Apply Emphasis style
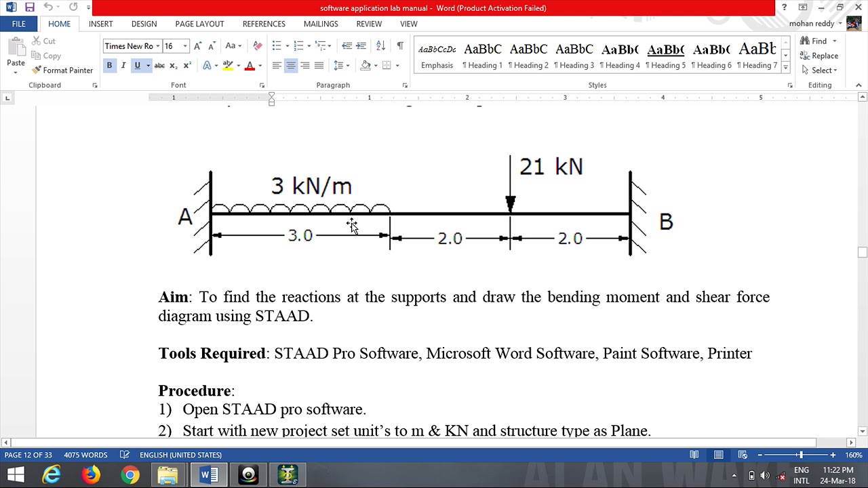868x488 pixels. click(437, 56)
